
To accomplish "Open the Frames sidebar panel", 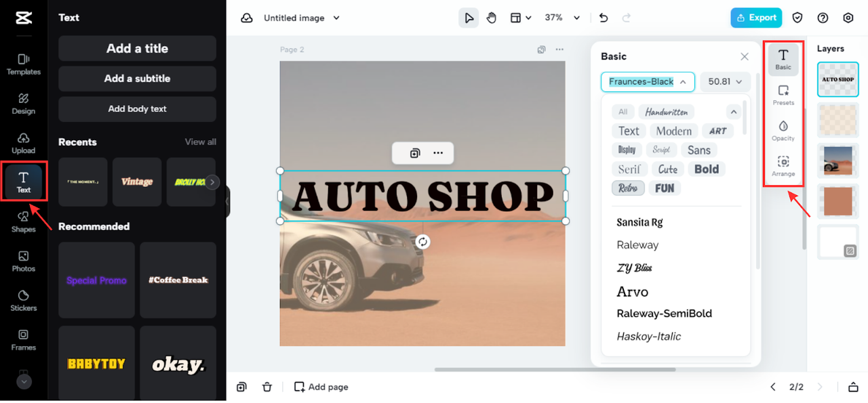I will 24,340.
